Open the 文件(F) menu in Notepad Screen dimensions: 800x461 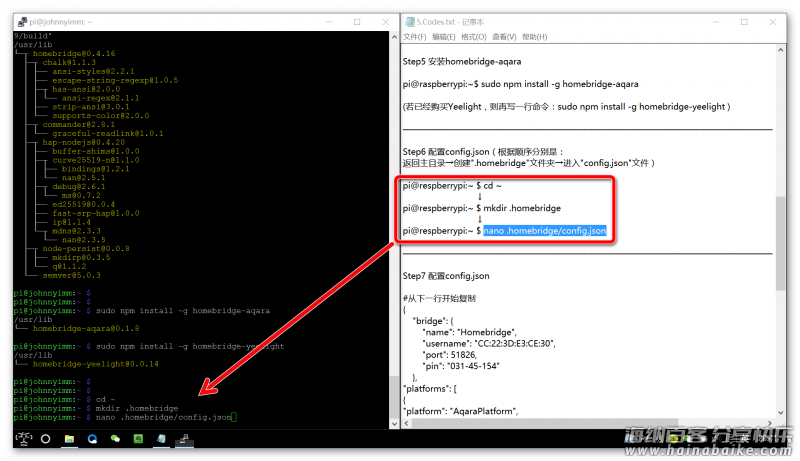click(x=414, y=37)
